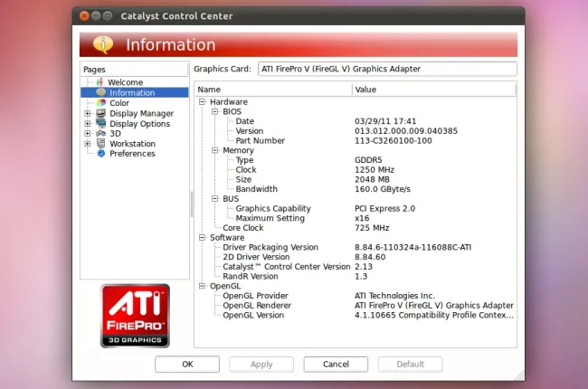Select the memory Size row

coord(356,179)
